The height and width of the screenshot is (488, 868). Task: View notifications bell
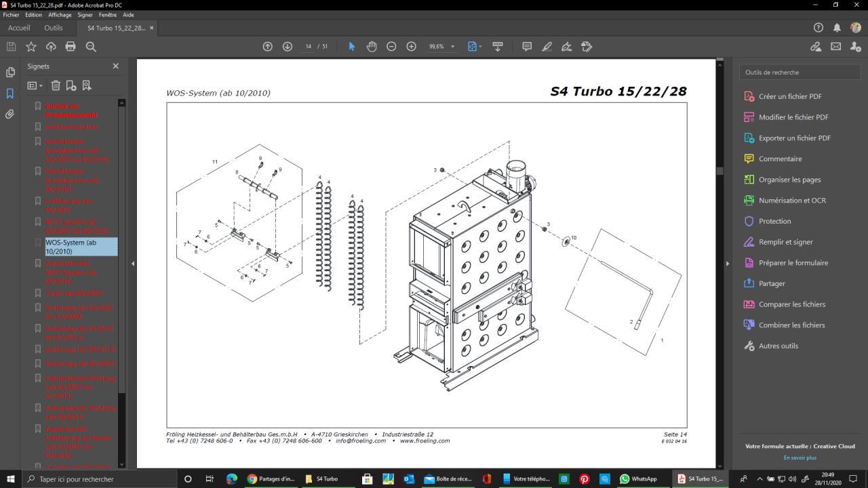pyautogui.click(x=837, y=28)
